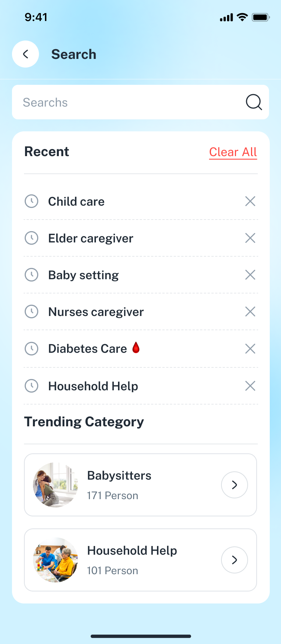281x644 pixels.
Task: Select Diabetes Care recent search
Action: coord(88,349)
